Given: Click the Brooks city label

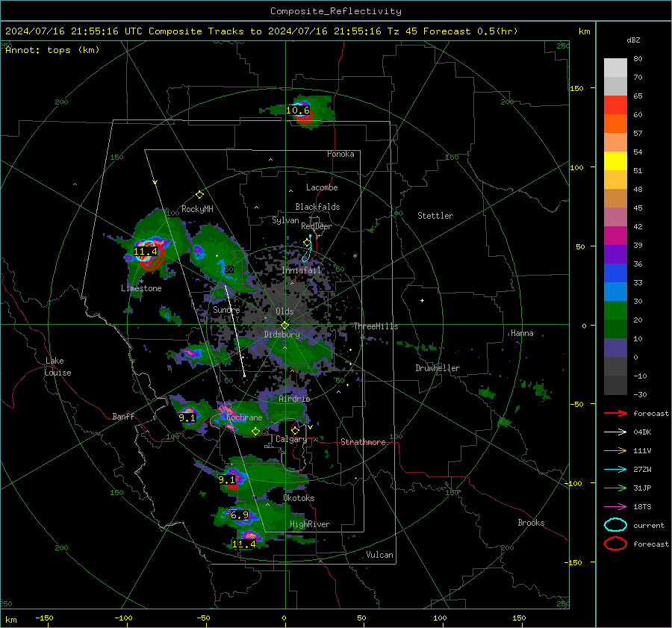Looking at the screenshot, I should tap(531, 523).
